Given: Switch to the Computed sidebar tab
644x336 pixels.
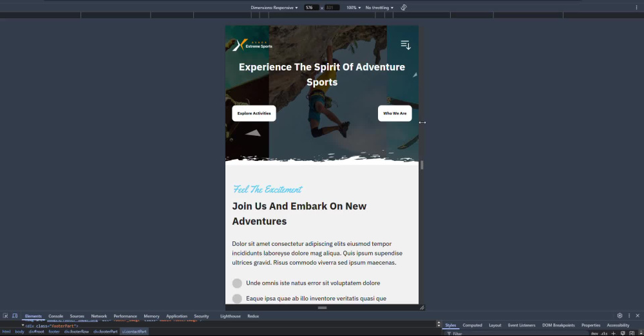Looking at the screenshot, I should 472,325.
